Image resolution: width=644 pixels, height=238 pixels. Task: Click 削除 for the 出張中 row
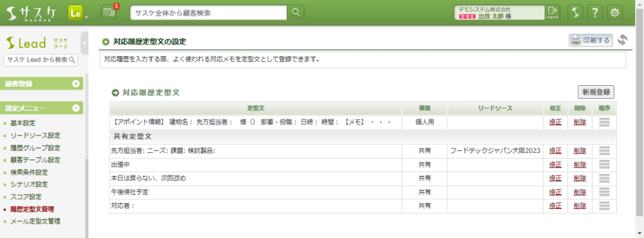click(x=580, y=165)
